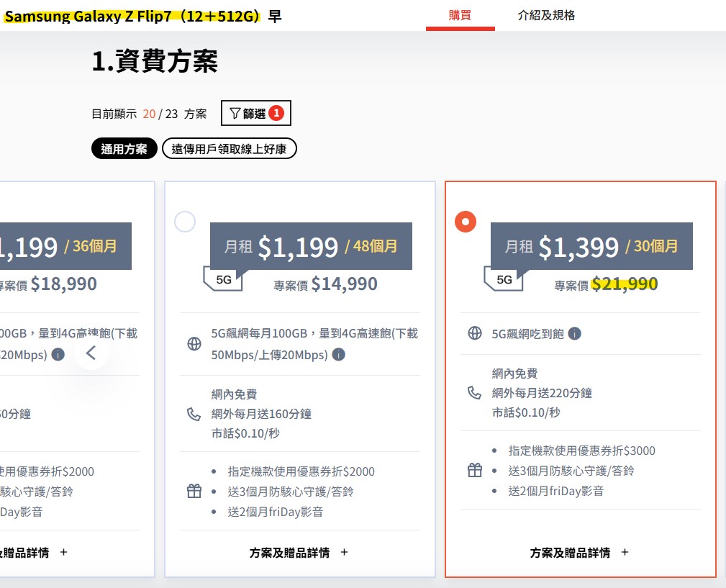This screenshot has width=726, height=588.
Task: Click the phone icon beside 網外每月送220分鐘
Action: 474,393
